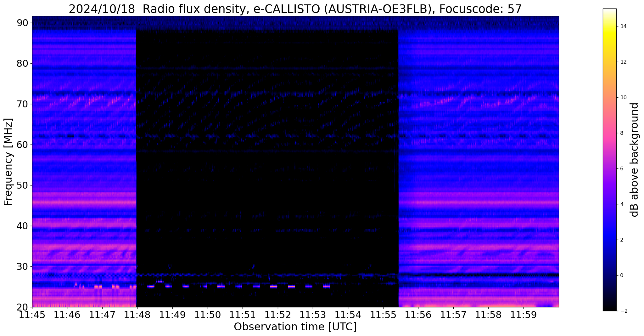Image resolution: width=644 pixels, height=336 pixels.
Task: Click the 11:45 time tick label
Action: pyautogui.click(x=32, y=315)
